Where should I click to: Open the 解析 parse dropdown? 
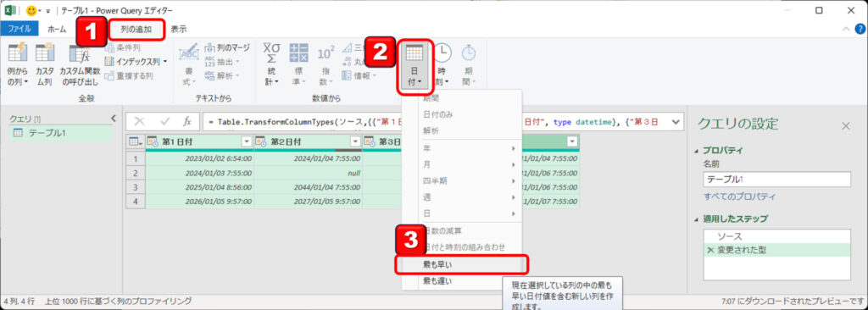pyautogui.click(x=223, y=75)
